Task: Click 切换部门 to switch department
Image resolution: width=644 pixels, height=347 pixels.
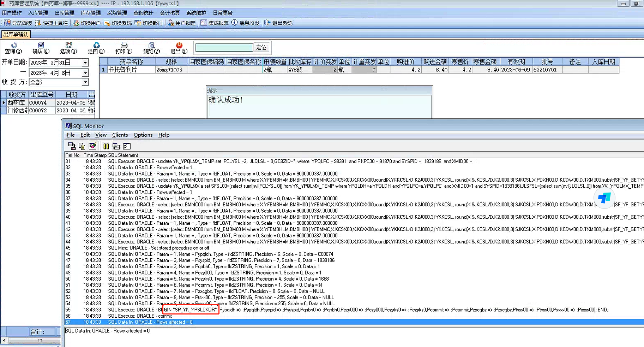Action: 149,23
